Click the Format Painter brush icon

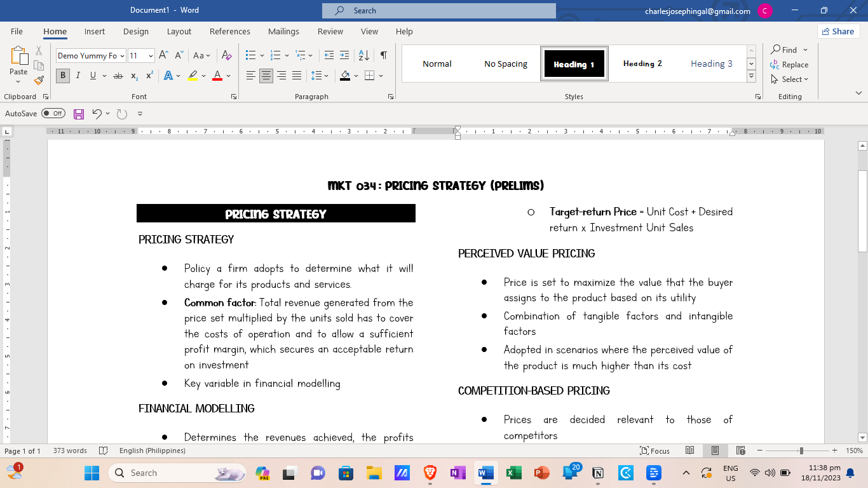click(x=39, y=80)
